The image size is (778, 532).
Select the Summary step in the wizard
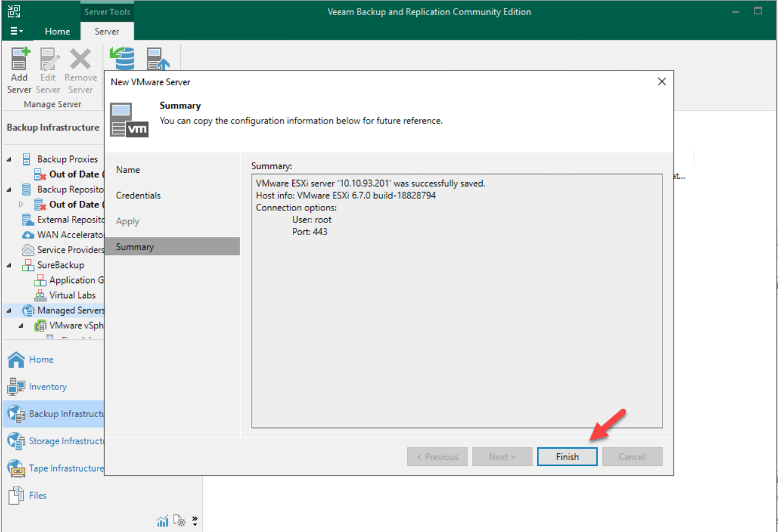(134, 246)
